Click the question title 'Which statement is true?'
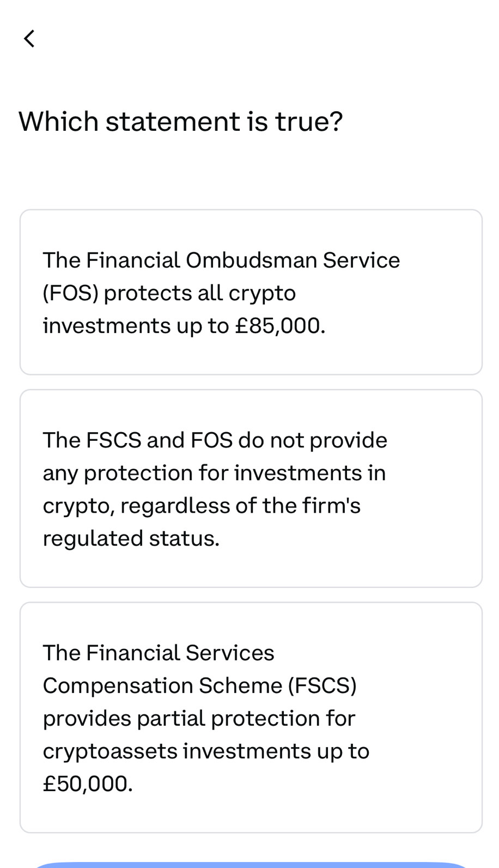499x868 pixels. click(x=181, y=121)
